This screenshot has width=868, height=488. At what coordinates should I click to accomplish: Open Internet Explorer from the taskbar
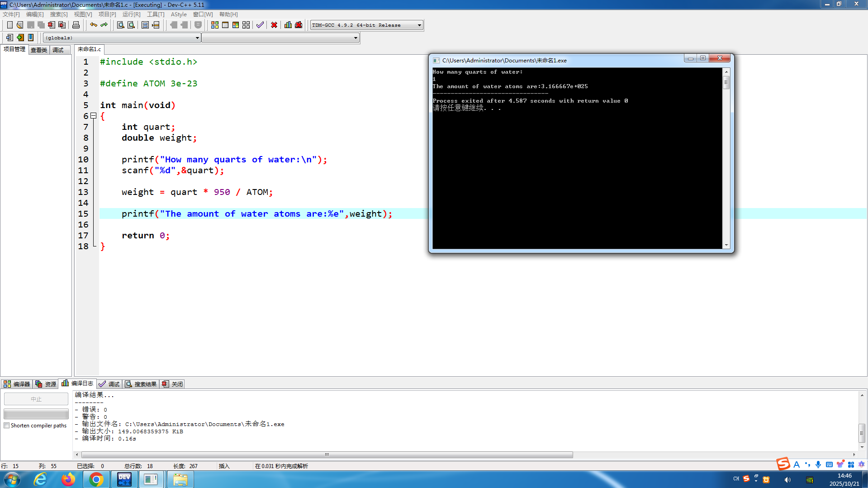(x=40, y=479)
